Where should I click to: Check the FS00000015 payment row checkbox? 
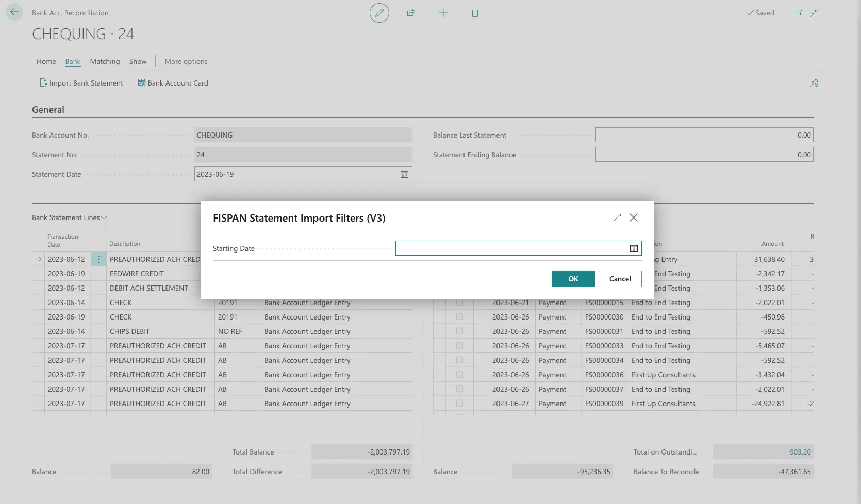459,303
